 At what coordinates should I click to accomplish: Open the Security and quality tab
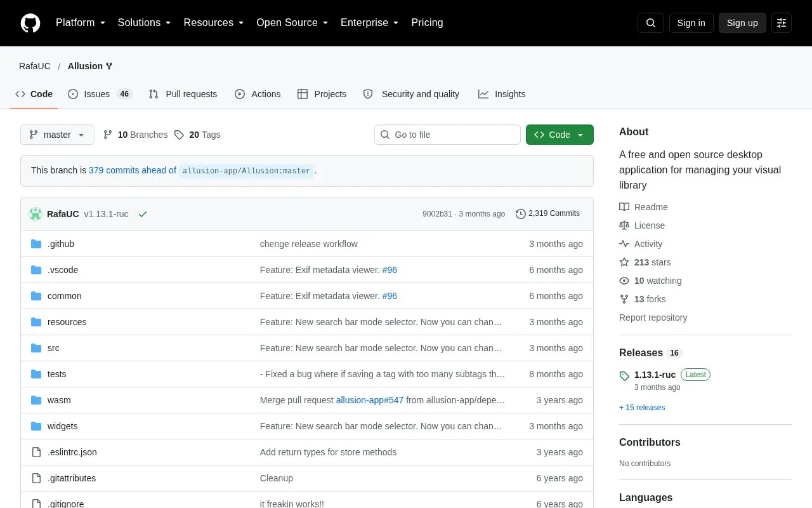point(412,94)
